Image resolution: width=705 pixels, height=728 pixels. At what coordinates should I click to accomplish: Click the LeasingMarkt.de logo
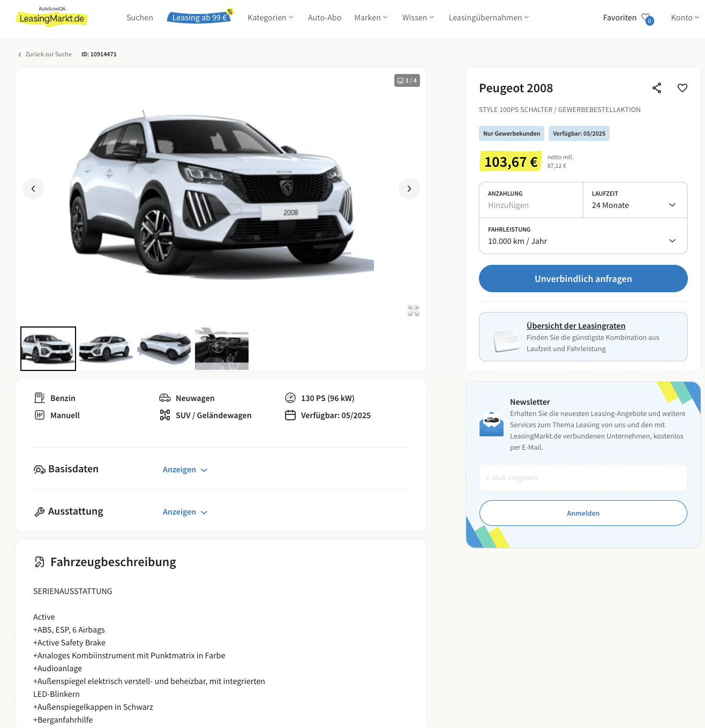pyautogui.click(x=51, y=17)
